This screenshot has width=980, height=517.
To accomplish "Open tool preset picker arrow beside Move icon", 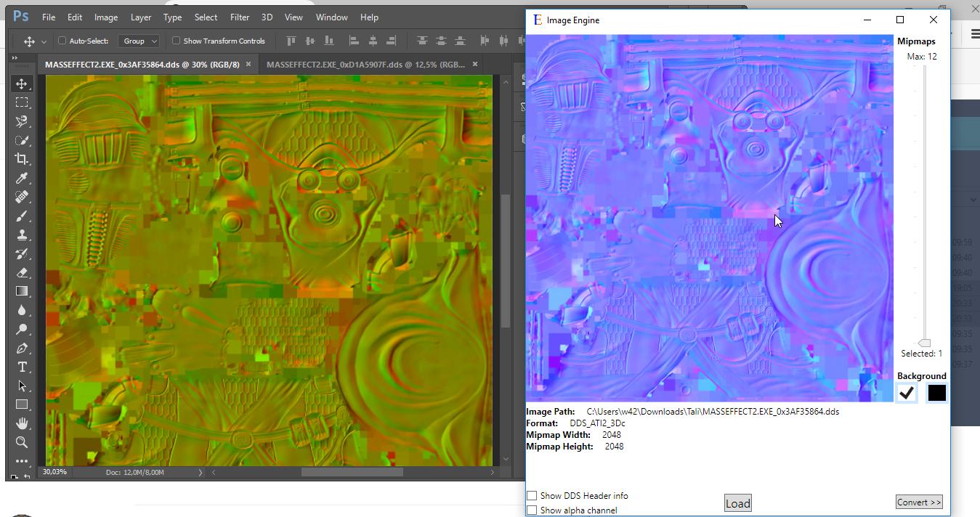I will pos(44,41).
